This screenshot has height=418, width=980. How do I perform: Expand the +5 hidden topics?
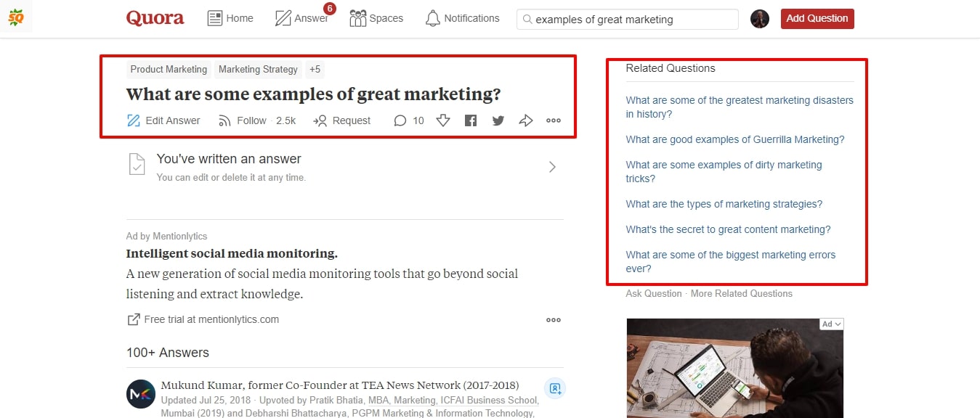point(315,69)
